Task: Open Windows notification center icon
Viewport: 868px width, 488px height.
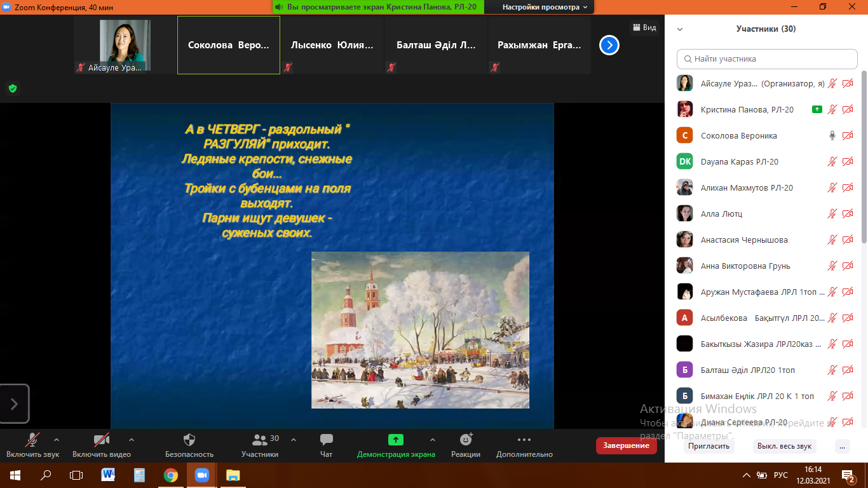Action: [x=847, y=475]
